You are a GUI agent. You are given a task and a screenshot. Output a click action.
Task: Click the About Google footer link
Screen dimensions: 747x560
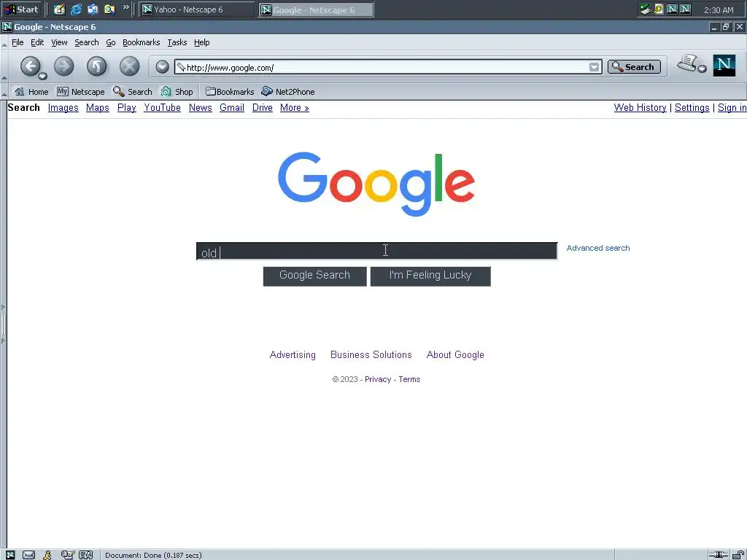tap(455, 355)
